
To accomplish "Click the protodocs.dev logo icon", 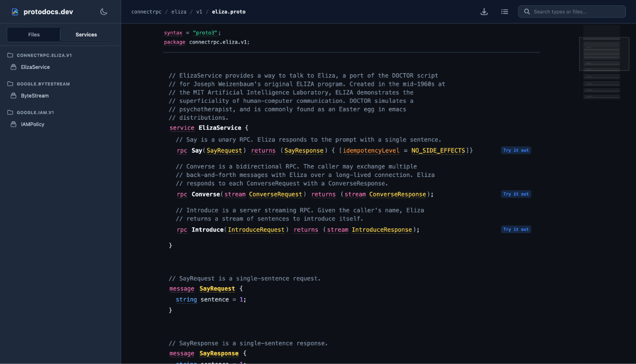I will click(15, 12).
